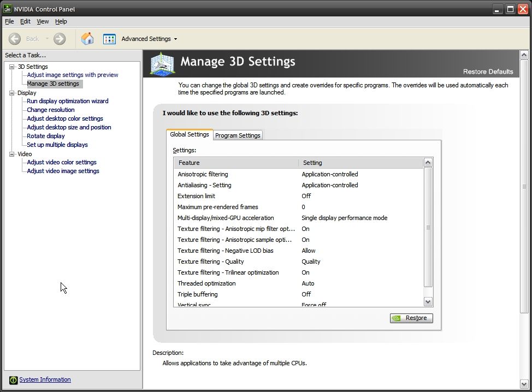Select Manage 3D settings task
Viewport: 532px width, 392px height.
click(53, 84)
